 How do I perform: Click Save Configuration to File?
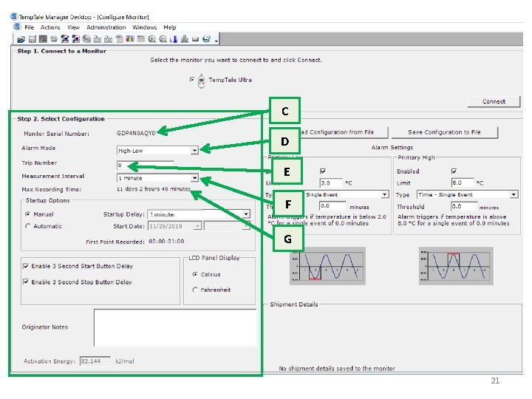click(x=445, y=132)
